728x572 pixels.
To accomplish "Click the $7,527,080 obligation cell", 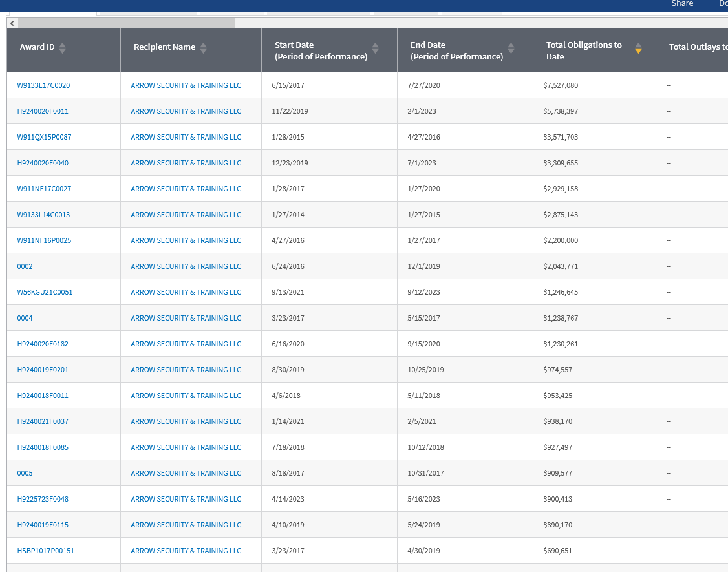I will click(561, 85).
